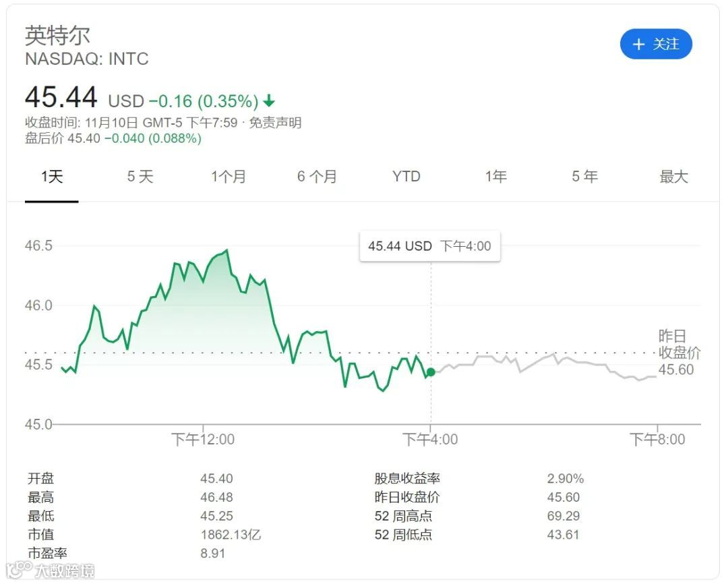Select the YTD tab
The image size is (728, 584).
tap(406, 177)
